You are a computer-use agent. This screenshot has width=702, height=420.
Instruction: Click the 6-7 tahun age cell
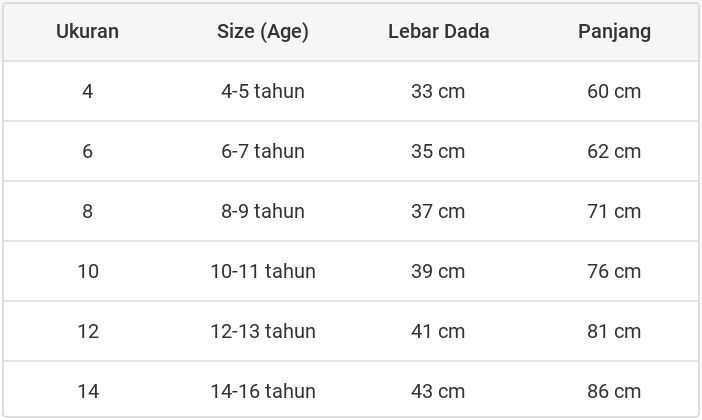[263, 151]
